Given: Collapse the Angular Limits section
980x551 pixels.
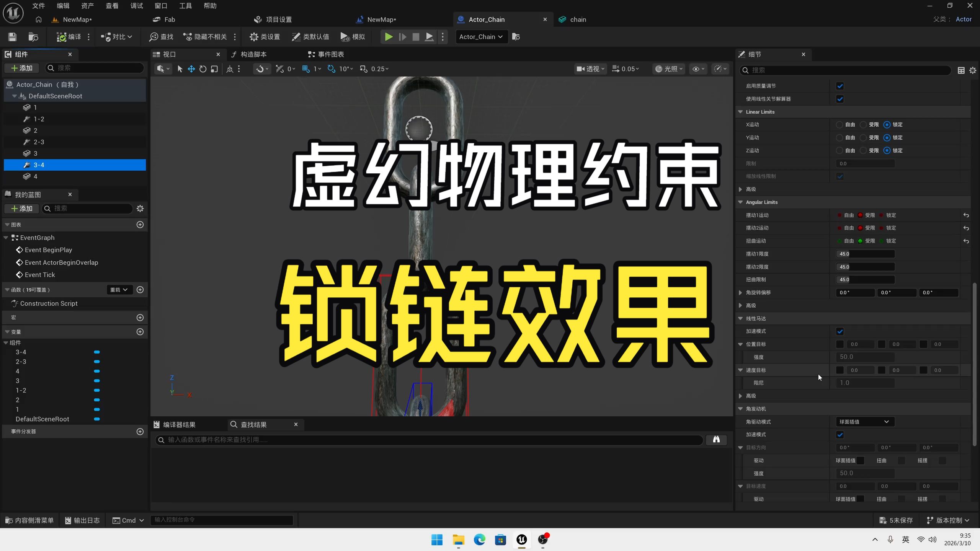Looking at the screenshot, I should [740, 202].
